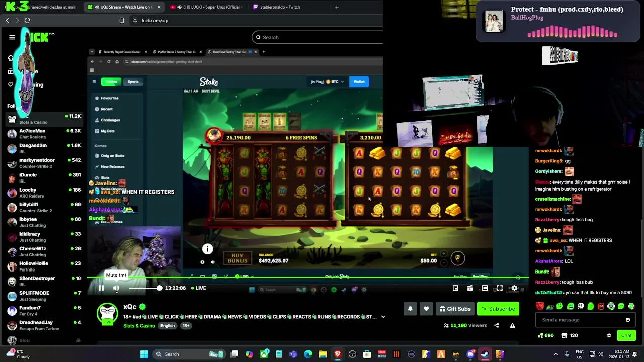
Task: Report stream with warning triangle icon
Action: coord(512,326)
